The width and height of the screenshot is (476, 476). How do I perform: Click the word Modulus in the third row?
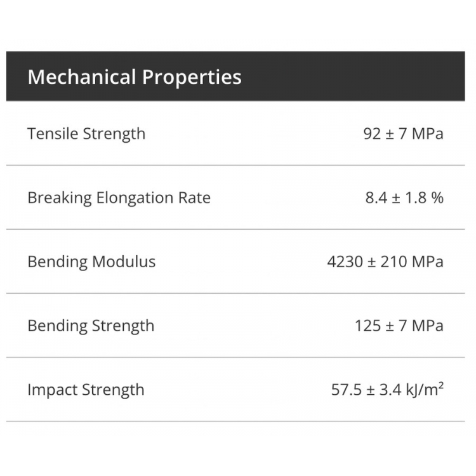[124, 261]
